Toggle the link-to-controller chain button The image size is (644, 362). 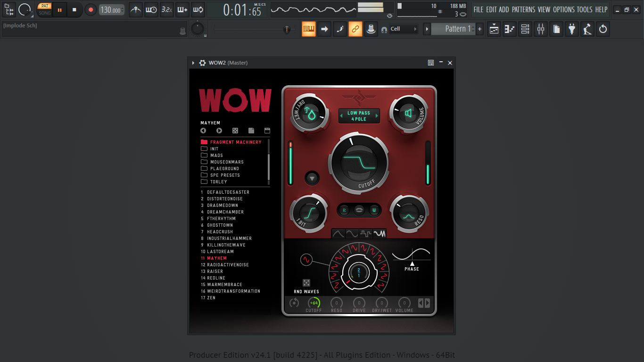[x=355, y=29]
